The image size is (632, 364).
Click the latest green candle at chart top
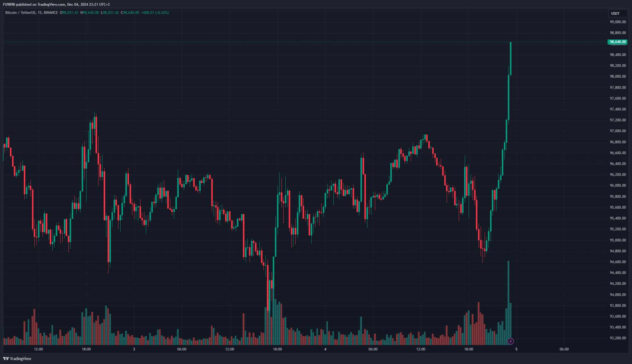point(511,59)
